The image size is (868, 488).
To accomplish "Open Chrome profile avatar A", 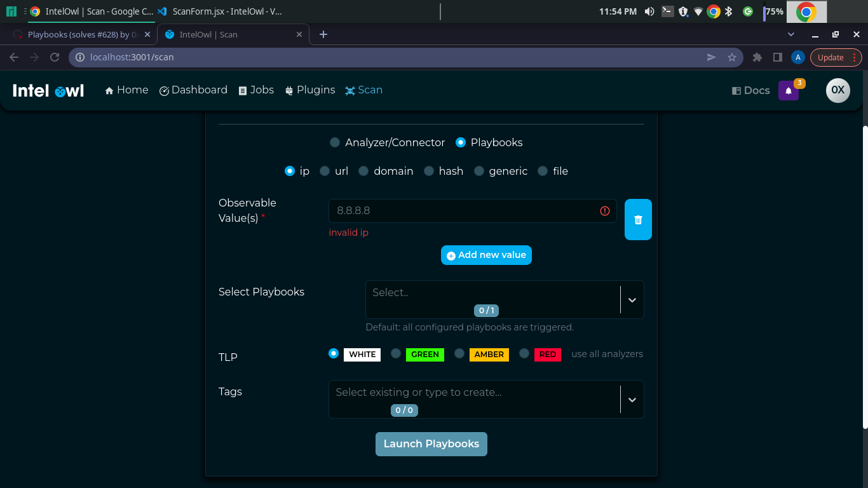I will (x=798, y=57).
